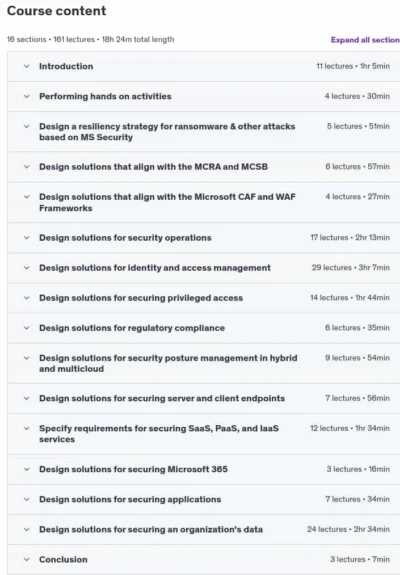The height and width of the screenshot is (575, 400).
Task: Expand securing applications section chevron
Action: (26, 499)
